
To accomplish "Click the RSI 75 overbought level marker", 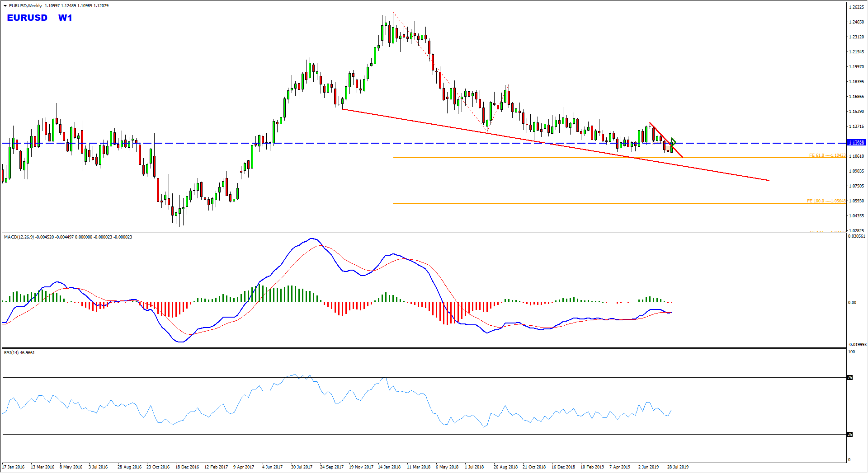I will pos(850,377).
